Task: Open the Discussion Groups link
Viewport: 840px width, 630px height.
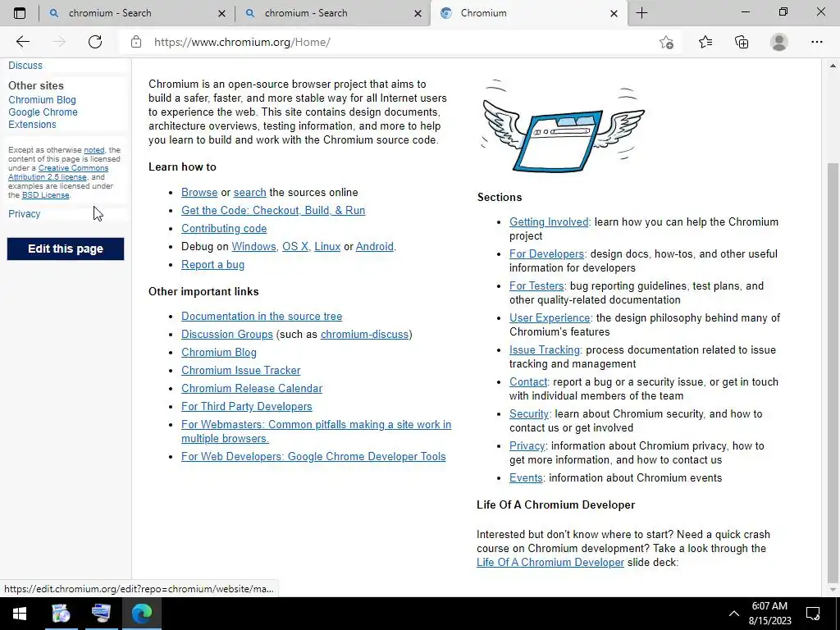Action: click(x=227, y=335)
